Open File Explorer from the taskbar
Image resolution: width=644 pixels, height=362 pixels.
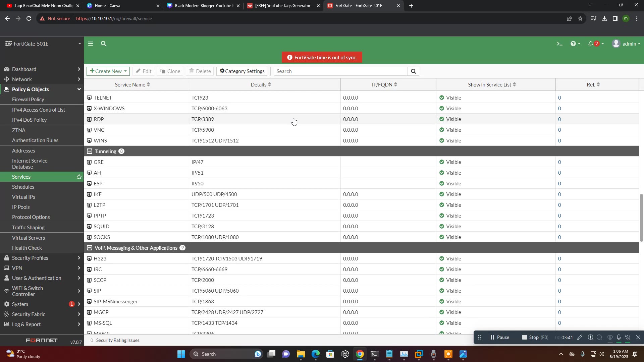(301, 354)
